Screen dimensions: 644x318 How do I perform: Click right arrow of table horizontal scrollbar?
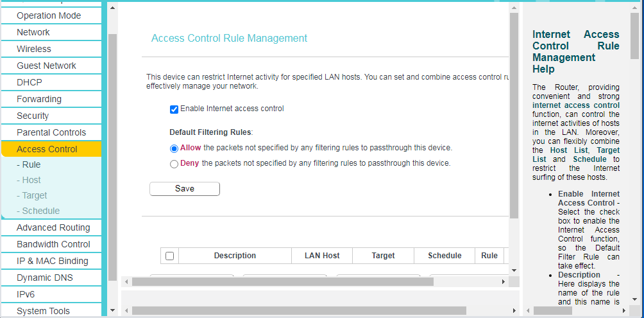[504, 281]
